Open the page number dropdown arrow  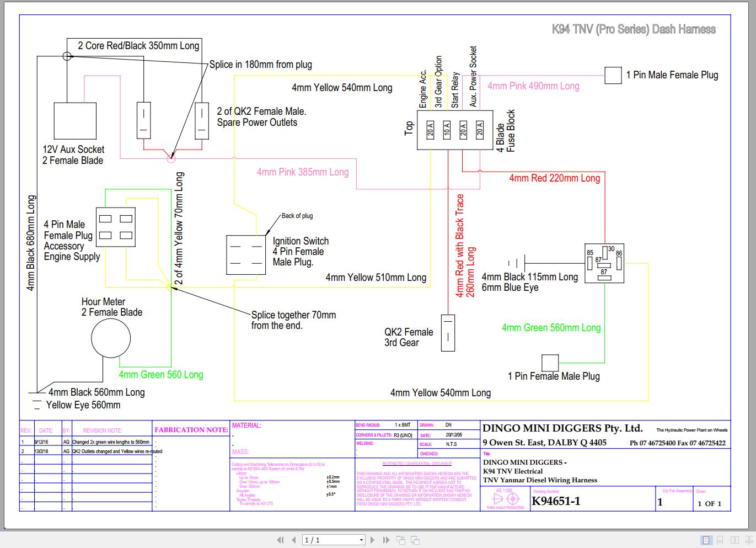click(x=361, y=540)
